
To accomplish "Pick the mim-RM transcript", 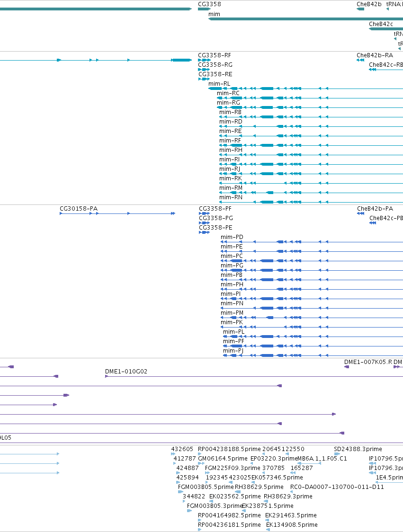I will pyautogui.click(x=231, y=188).
